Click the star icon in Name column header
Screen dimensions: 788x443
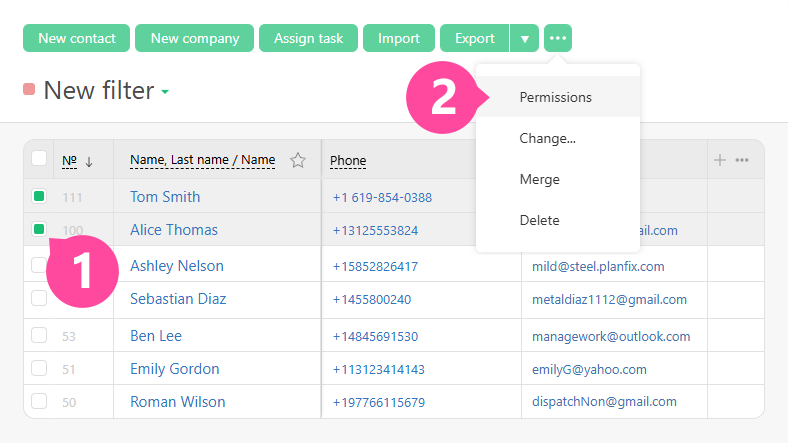pos(297,160)
